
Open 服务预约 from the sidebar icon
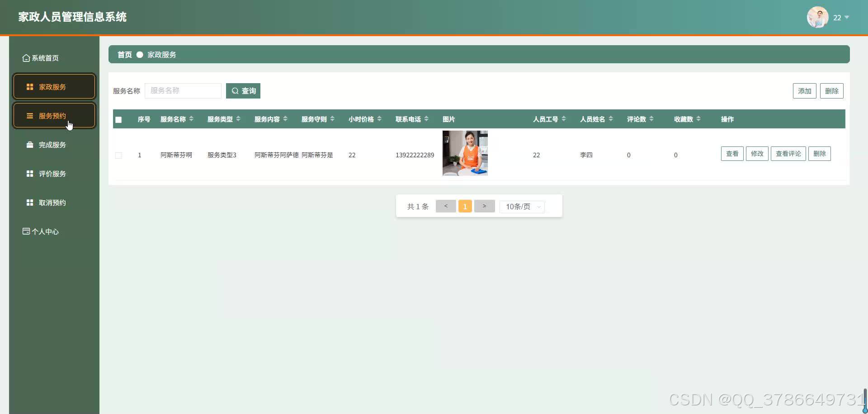click(x=29, y=115)
